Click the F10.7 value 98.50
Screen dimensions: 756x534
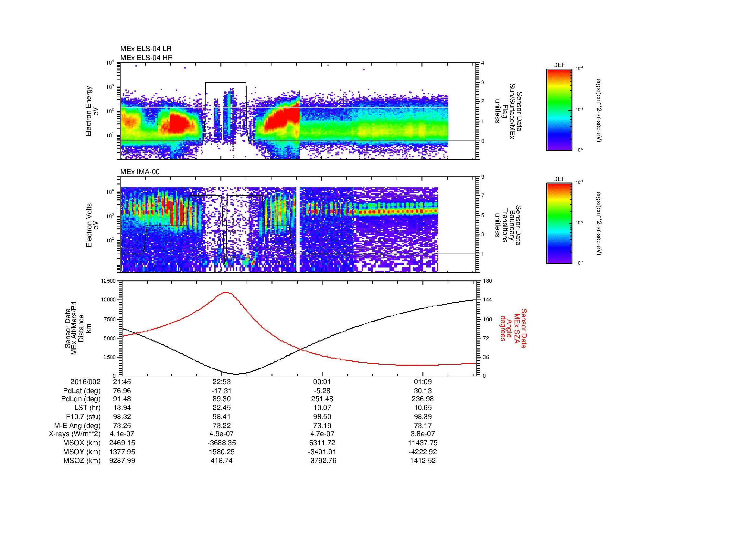coord(322,417)
